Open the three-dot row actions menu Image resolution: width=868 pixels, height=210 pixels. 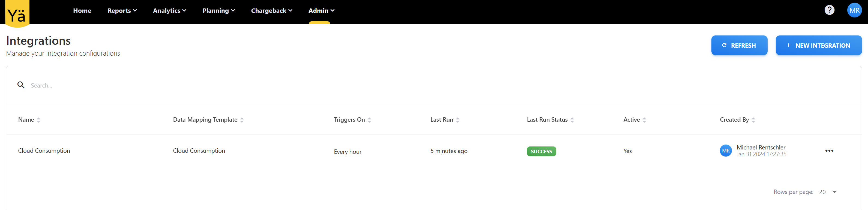click(x=829, y=151)
